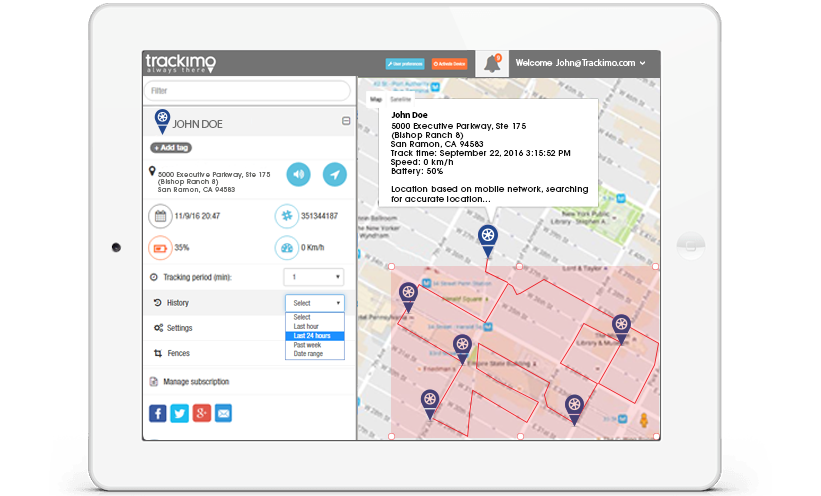Click the John Doe device pin icon
The height and width of the screenshot is (496, 821).
tap(162, 122)
